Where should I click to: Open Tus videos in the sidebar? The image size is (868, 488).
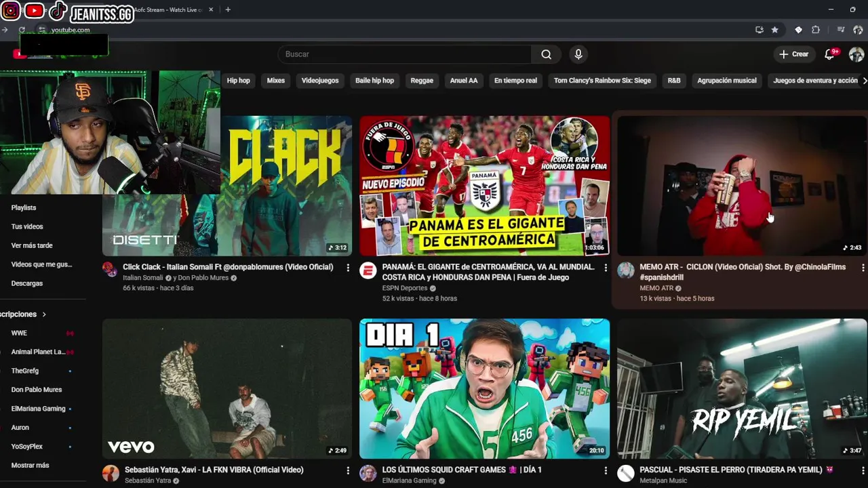coord(27,227)
